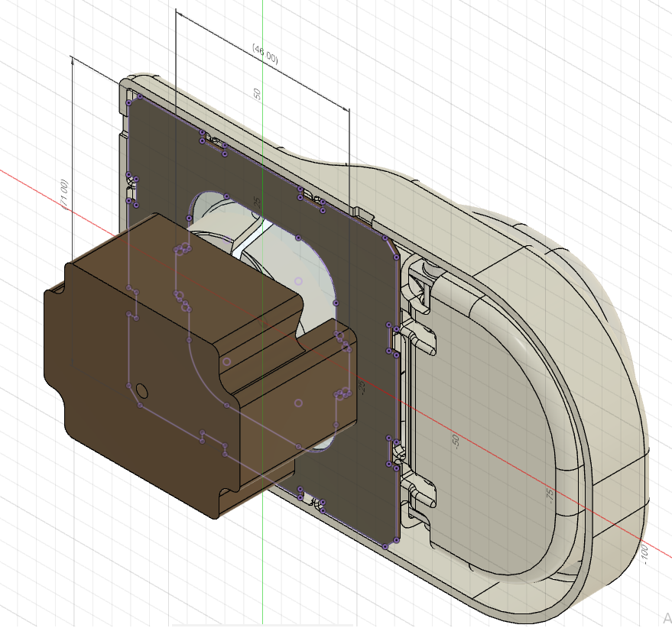Select sketch point at plate's bottom-right corner
The width and height of the screenshot is (672, 628).
(397, 541)
